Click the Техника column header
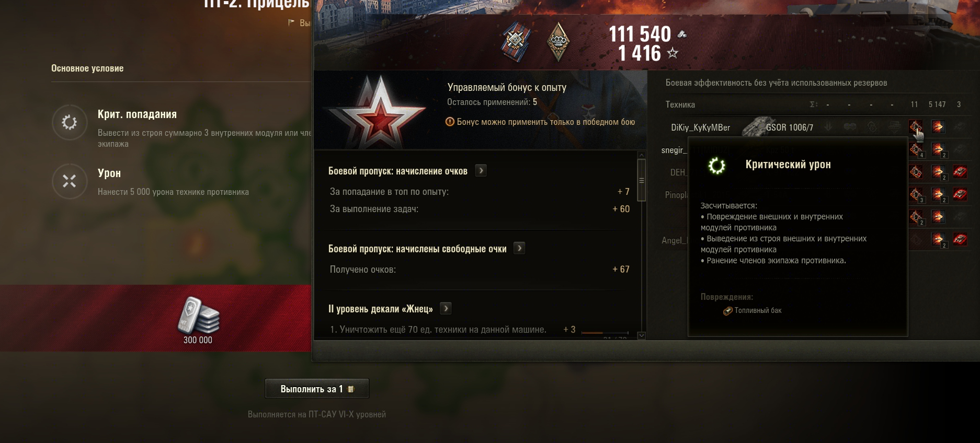The height and width of the screenshot is (443, 980). point(680,104)
